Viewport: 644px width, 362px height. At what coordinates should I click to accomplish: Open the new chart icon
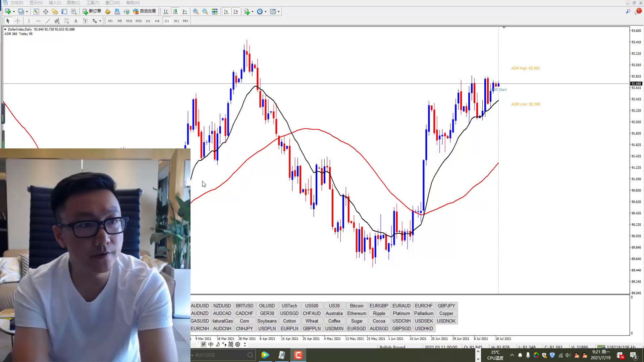pos(8,12)
